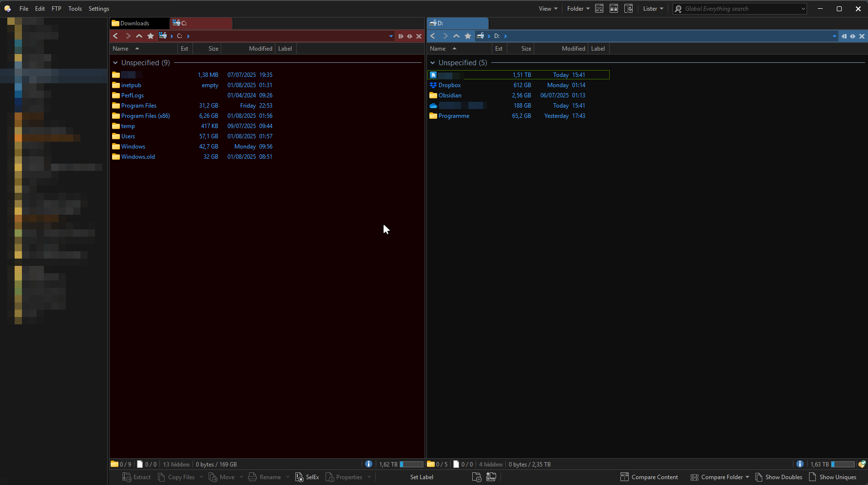
Task: Toggle Show Uniques in bottom toolbar
Action: [832, 477]
